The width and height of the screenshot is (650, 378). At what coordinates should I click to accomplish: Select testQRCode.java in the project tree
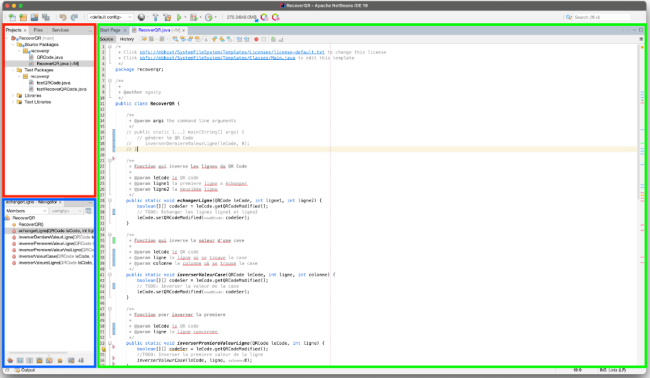pos(53,83)
